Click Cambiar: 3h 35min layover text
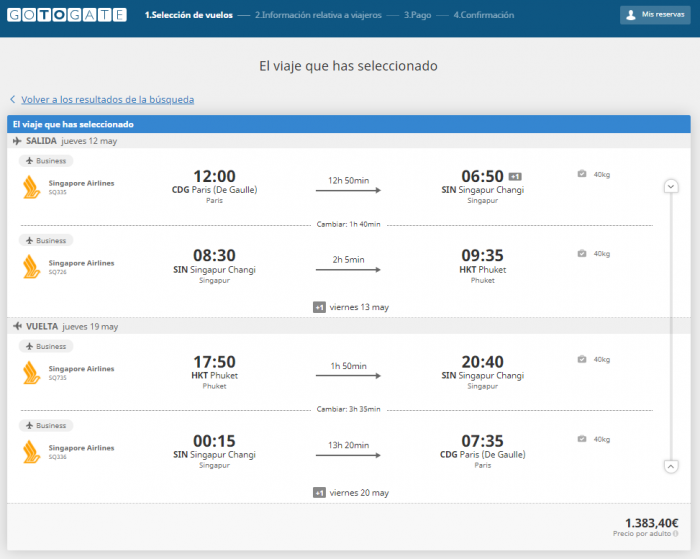This screenshot has width=700, height=559. point(349,409)
